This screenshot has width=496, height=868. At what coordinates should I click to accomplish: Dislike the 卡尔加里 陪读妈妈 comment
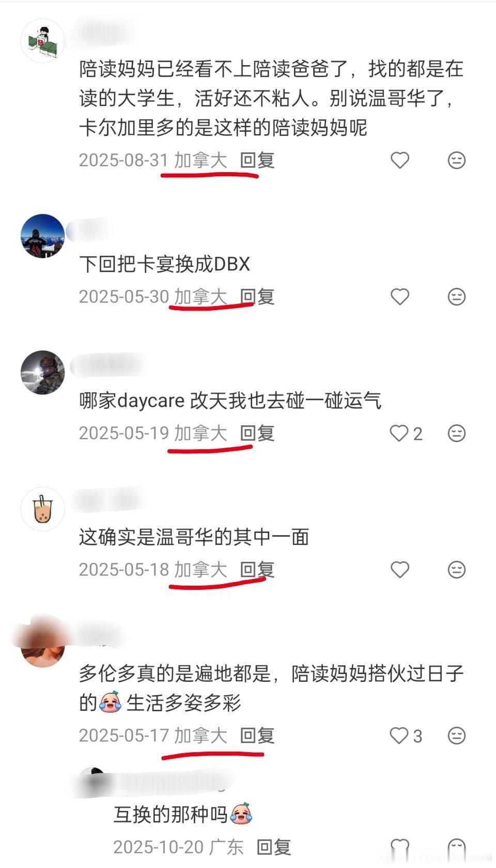pos(457,160)
